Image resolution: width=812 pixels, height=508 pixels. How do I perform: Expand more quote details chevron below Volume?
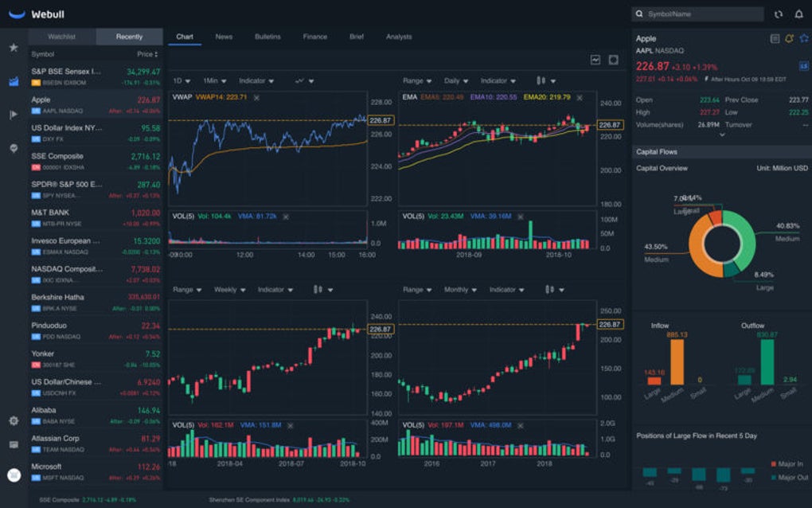point(722,135)
